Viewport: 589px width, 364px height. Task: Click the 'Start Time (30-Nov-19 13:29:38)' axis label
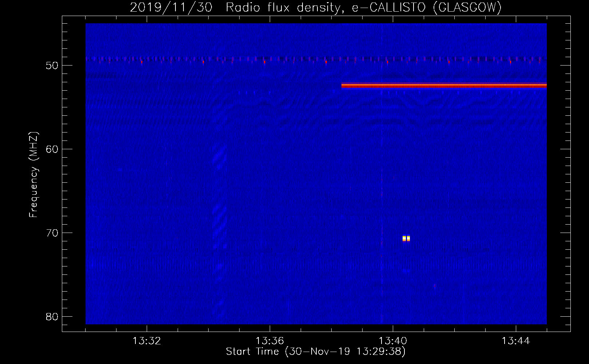[x=316, y=352]
